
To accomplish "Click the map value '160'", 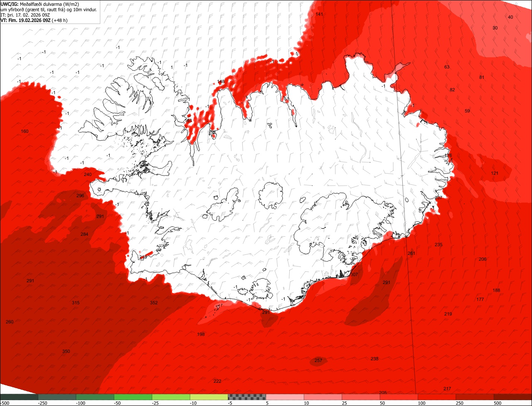I will 25,131.
